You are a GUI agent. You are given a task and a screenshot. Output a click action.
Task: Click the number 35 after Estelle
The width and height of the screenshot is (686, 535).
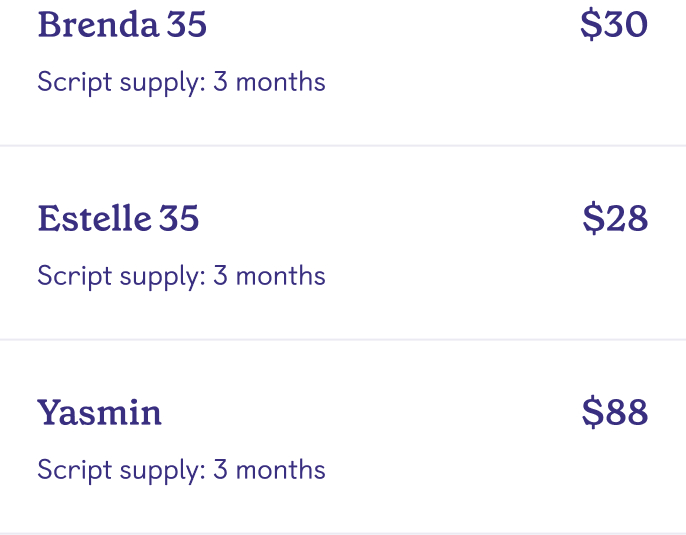tap(179, 219)
